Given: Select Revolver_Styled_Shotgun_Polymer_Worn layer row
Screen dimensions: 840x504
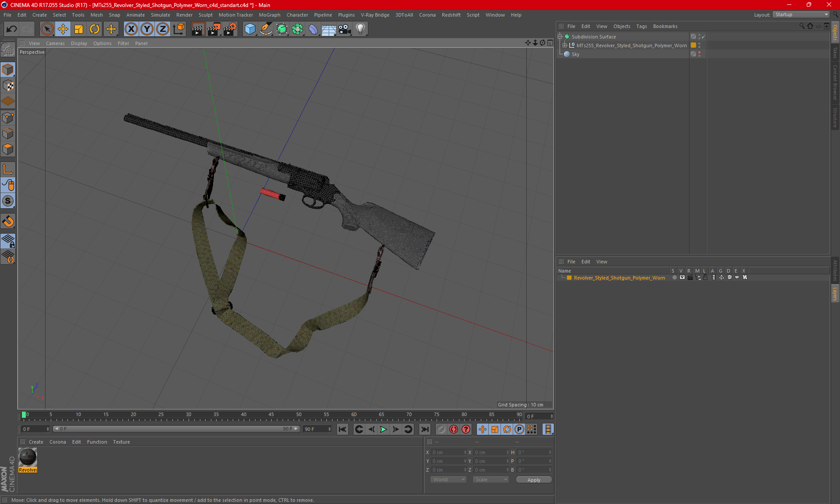Looking at the screenshot, I should click(619, 278).
